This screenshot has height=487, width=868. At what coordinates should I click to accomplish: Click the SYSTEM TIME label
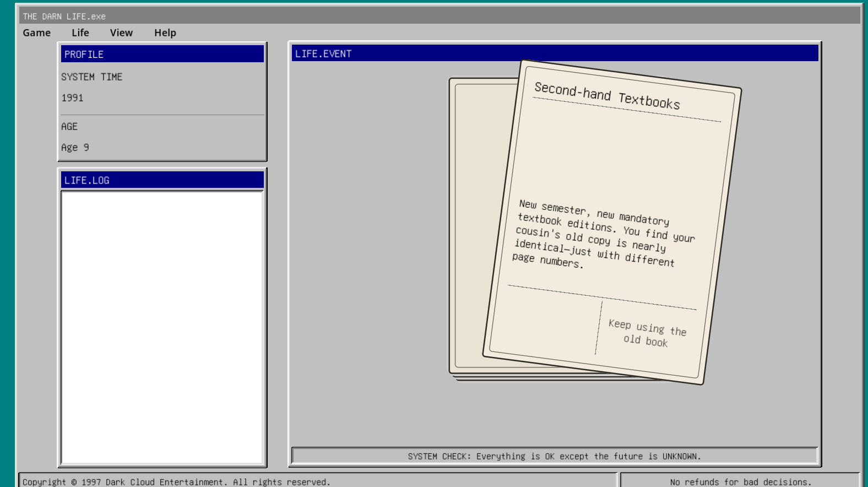92,77
